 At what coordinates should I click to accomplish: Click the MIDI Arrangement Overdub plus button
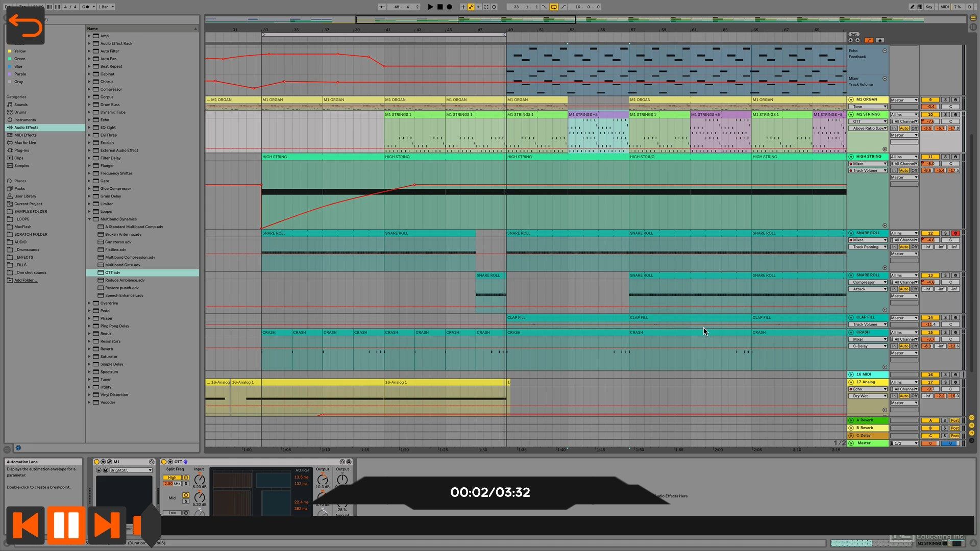[x=463, y=7]
